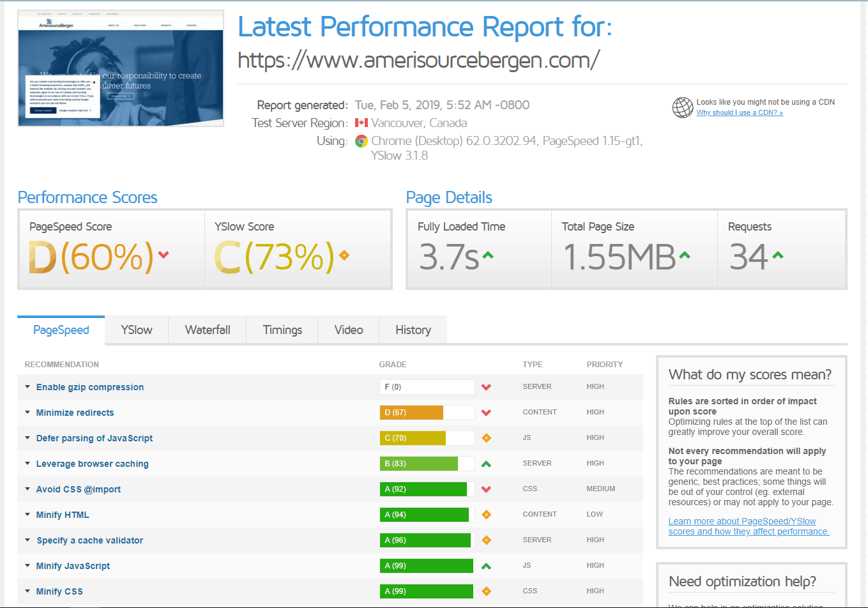Viewport: 868px width, 608px height.
Task: Expand Minify JavaScript disclosure triangle
Action: click(x=27, y=565)
